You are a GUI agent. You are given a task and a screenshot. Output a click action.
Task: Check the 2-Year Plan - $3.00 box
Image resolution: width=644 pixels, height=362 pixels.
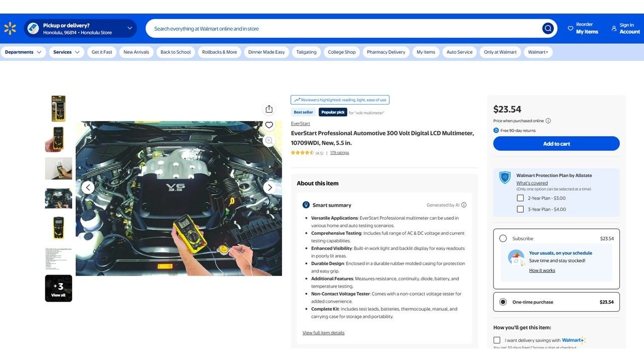coord(520,198)
